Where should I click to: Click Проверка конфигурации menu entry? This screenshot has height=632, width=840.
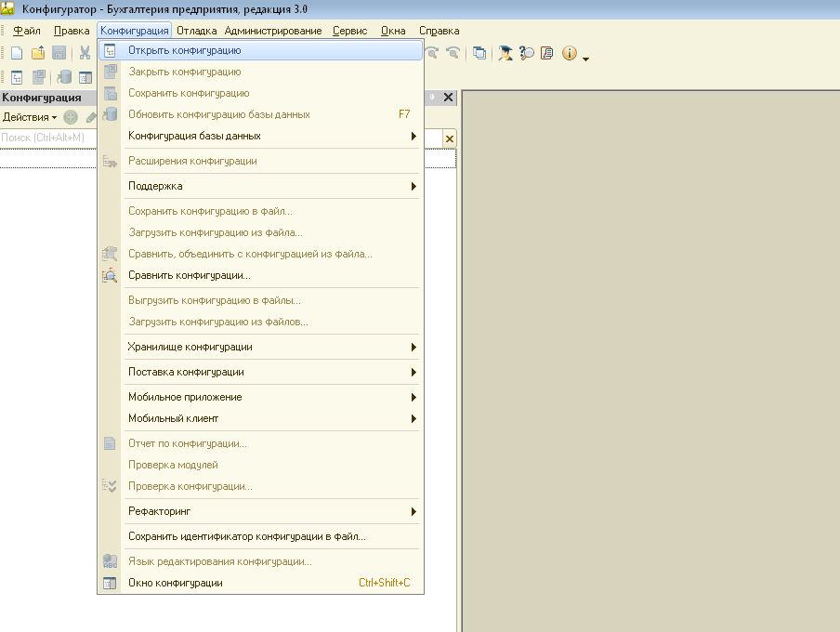(260, 487)
